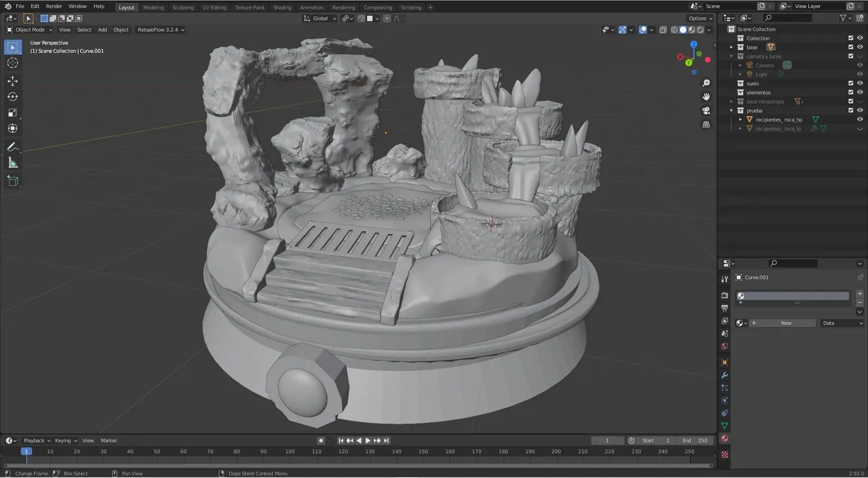
Task: Open the RetopoFlow 3.2.4 menu
Action: click(161, 30)
